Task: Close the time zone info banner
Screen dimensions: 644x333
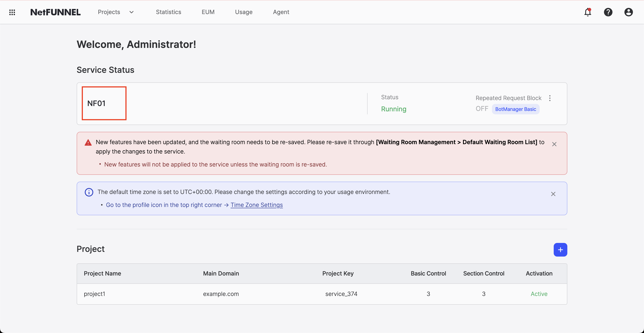Action: [x=553, y=194]
